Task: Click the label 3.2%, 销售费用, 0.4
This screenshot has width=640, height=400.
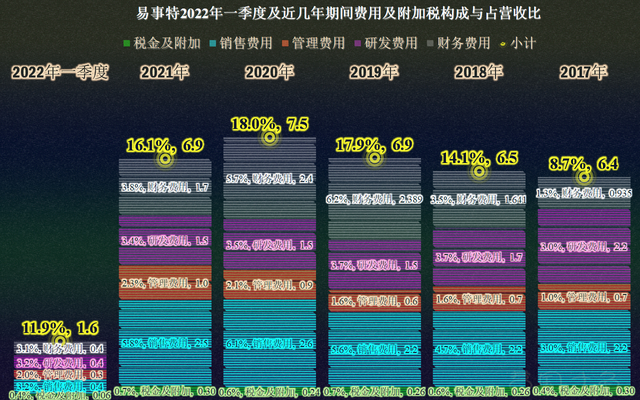Action: pos(60,386)
